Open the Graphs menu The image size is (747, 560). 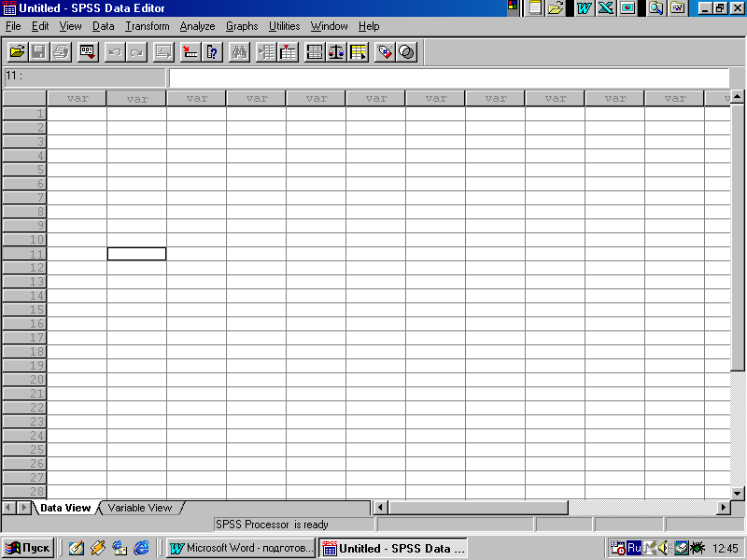[x=242, y=26]
